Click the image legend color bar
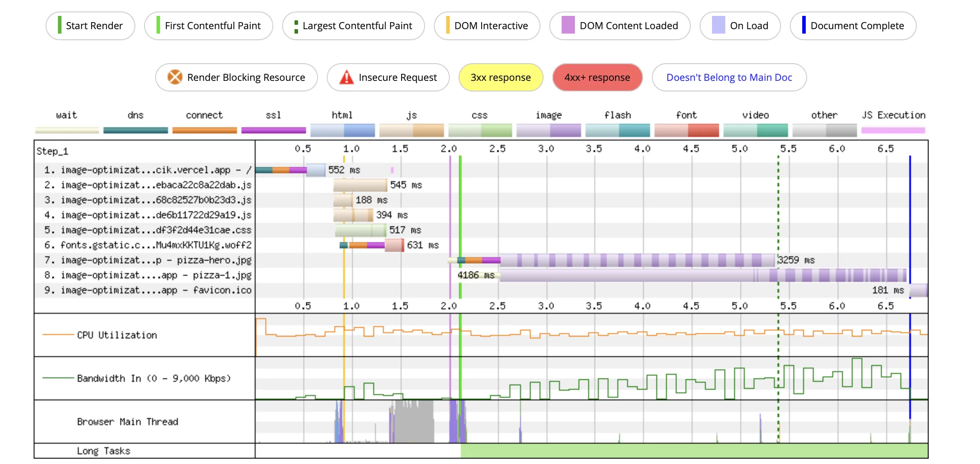The height and width of the screenshot is (464, 980). click(548, 129)
